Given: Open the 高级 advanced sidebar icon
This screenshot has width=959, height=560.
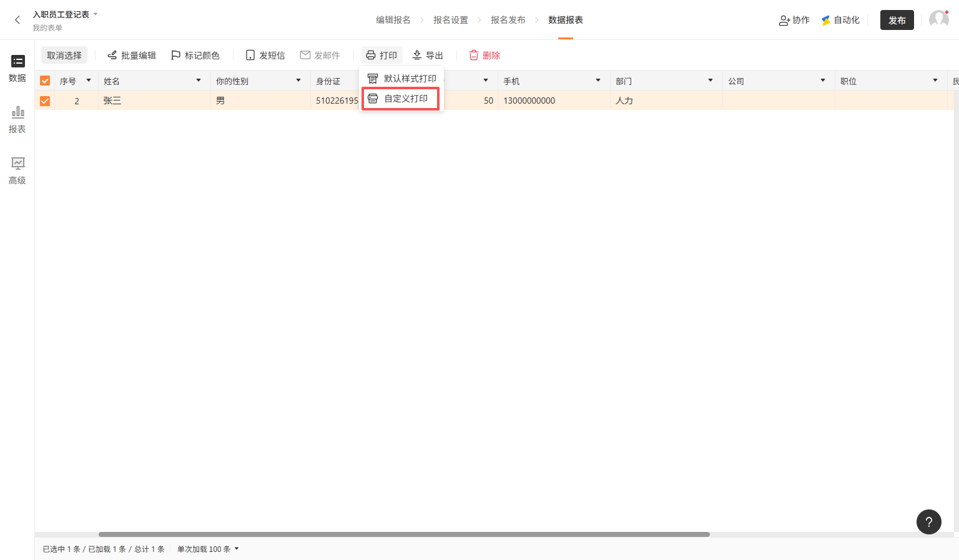Looking at the screenshot, I should click(17, 170).
